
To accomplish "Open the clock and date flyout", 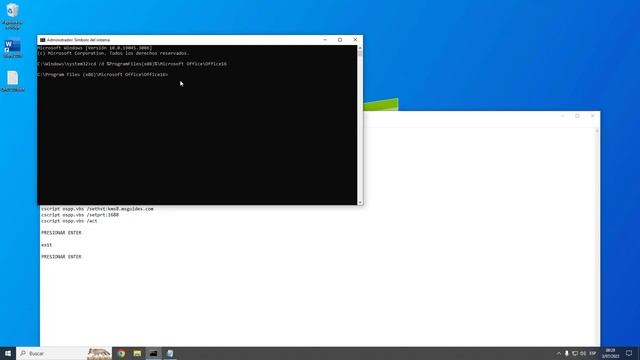I will (610, 353).
